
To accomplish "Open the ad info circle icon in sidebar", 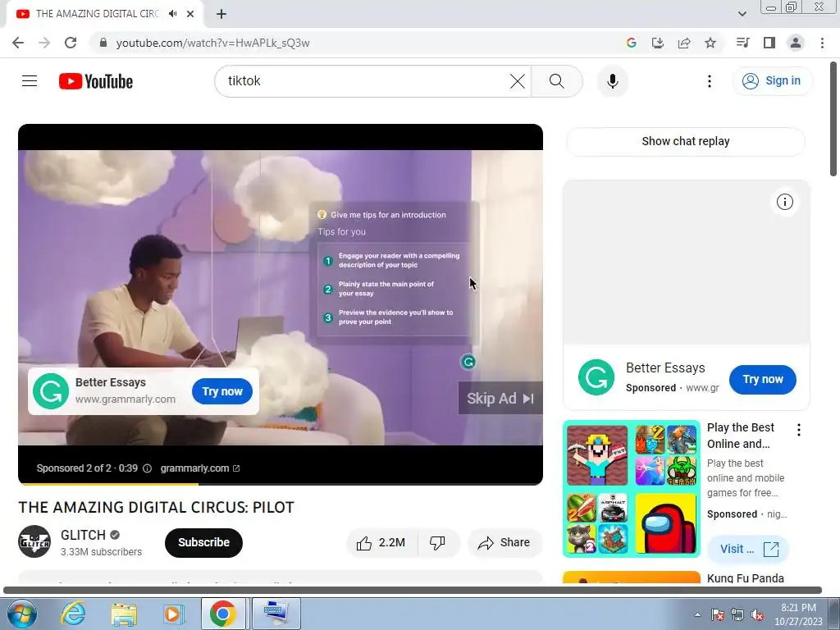I will point(785,202).
